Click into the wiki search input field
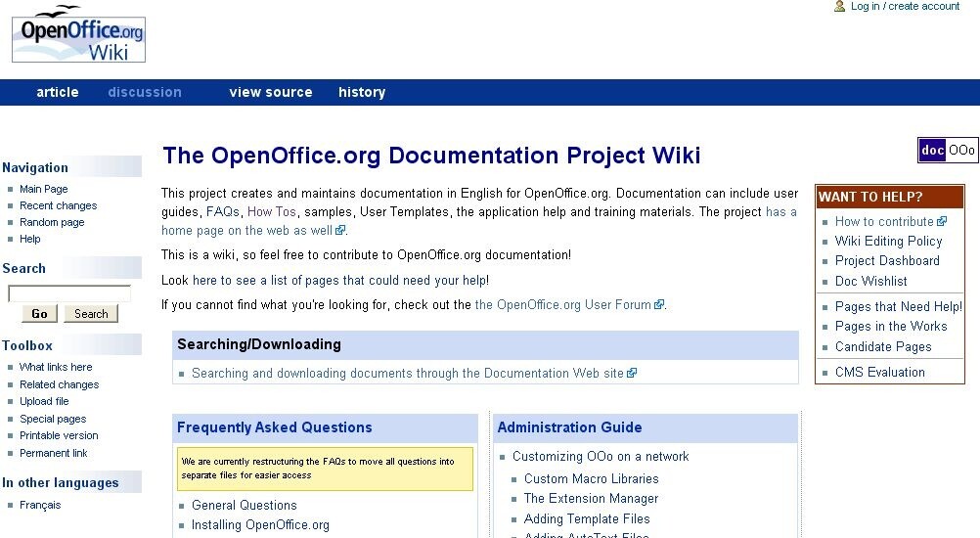The image size is (980, 538). 69,293
